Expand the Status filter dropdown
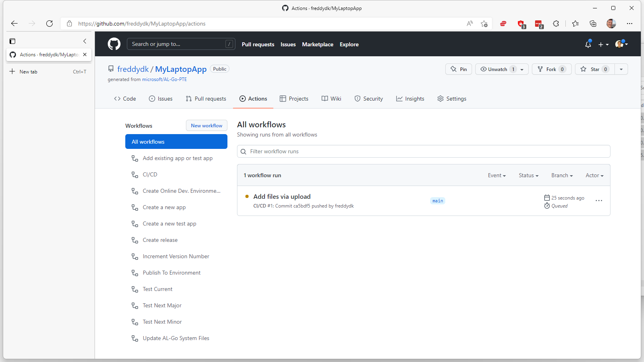 [528, 175]
